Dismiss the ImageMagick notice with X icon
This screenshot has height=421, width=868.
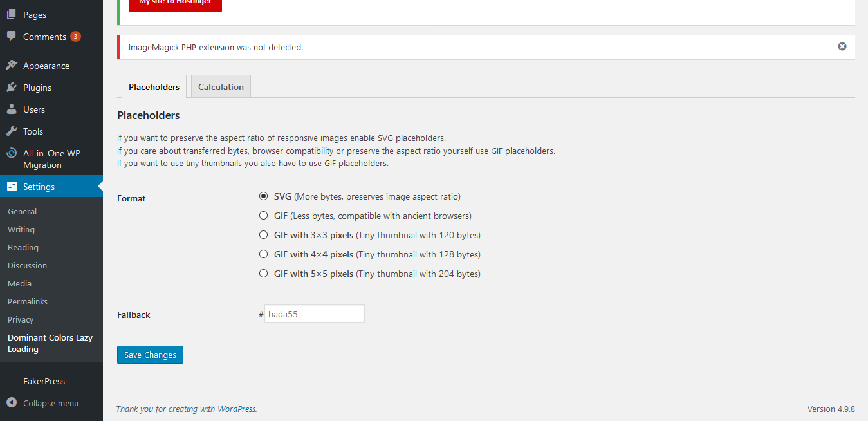click(x=842, y=46)
